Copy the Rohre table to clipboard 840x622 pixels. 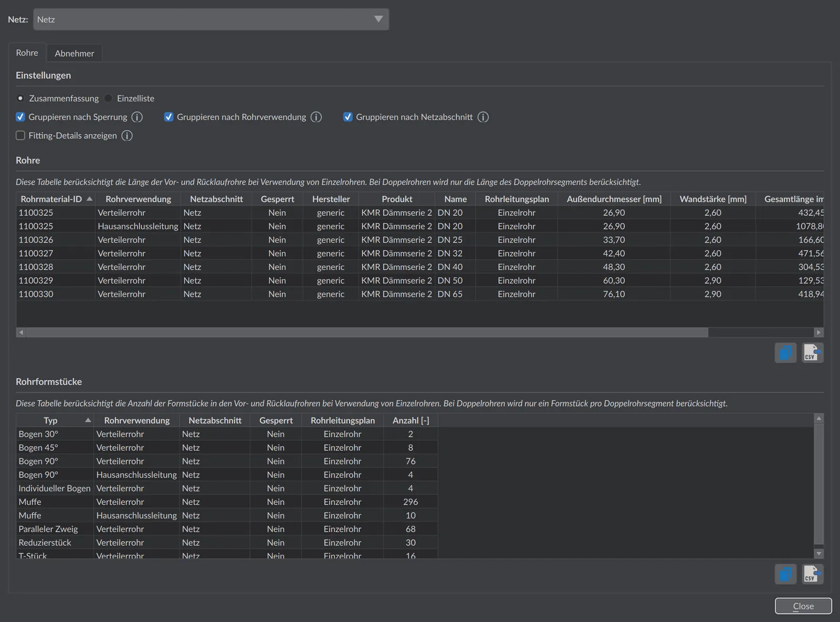tap(785, 353)
